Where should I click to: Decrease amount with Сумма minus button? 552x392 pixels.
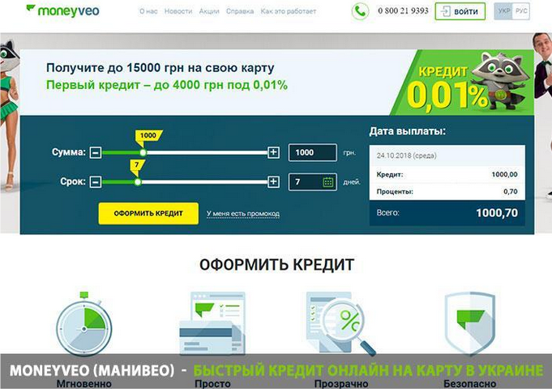[x=96, y=153]
